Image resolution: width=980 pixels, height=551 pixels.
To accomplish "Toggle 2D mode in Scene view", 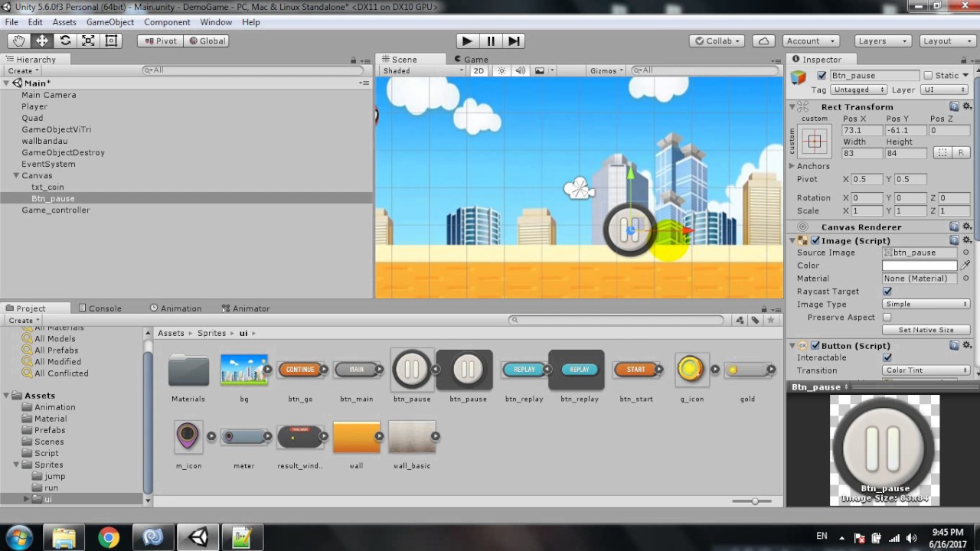I will (x=479, y=70).
